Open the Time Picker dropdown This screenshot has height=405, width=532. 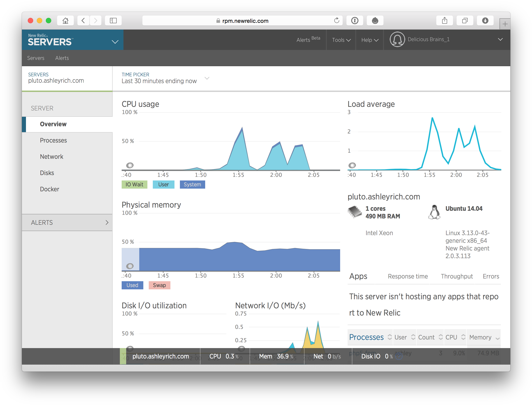[x=207, y=78]
